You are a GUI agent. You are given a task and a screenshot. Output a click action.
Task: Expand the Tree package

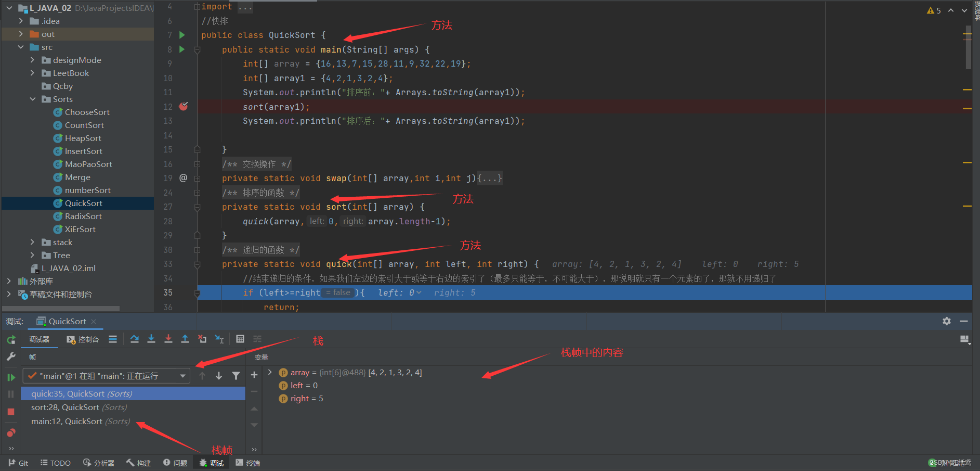[32, 255]
